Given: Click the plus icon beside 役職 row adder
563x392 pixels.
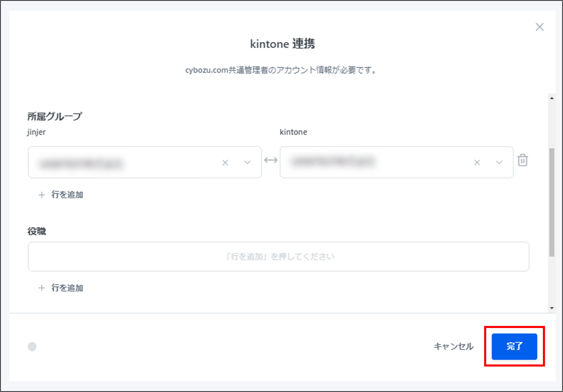Looking at the screenshot, I should [x=42, y=288].
